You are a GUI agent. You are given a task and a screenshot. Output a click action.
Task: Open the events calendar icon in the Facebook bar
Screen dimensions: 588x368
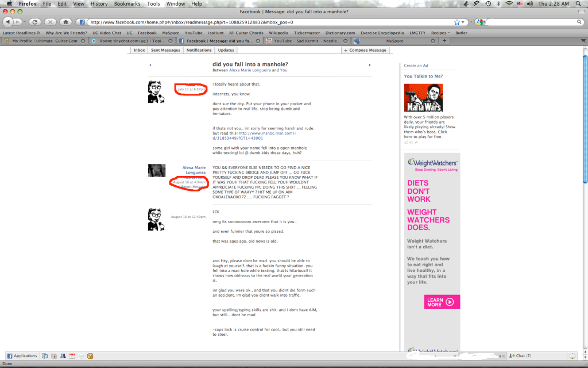pyautogui.click(x=72, y=355)
